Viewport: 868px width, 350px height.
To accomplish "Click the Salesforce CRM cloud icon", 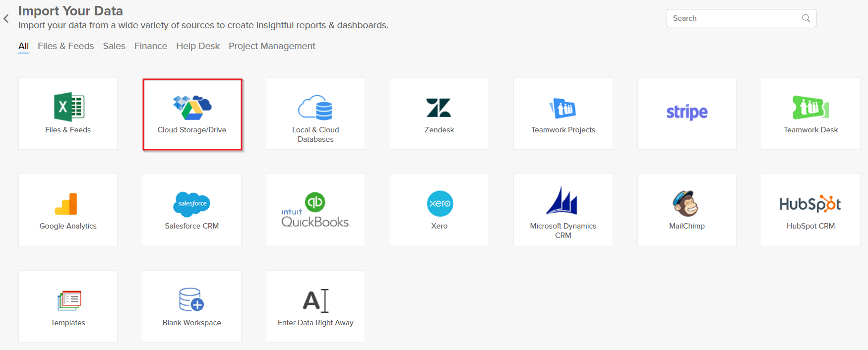I will (192, 204).
